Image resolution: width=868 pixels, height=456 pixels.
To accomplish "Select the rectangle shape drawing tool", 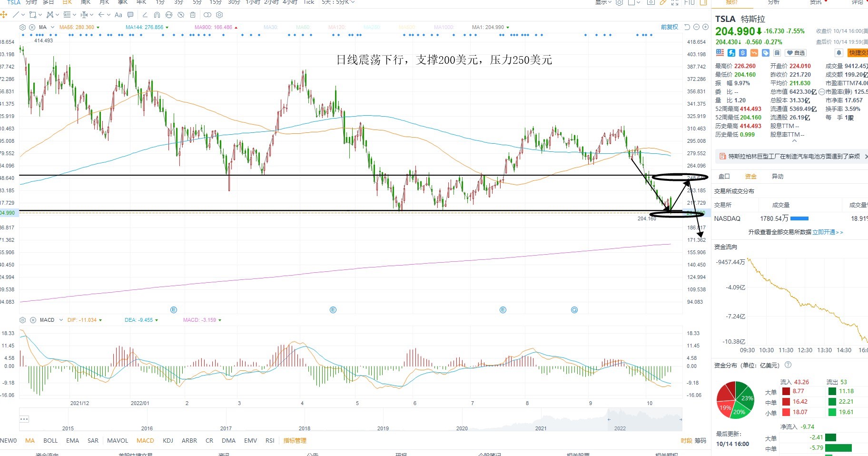I will [33, 15].
